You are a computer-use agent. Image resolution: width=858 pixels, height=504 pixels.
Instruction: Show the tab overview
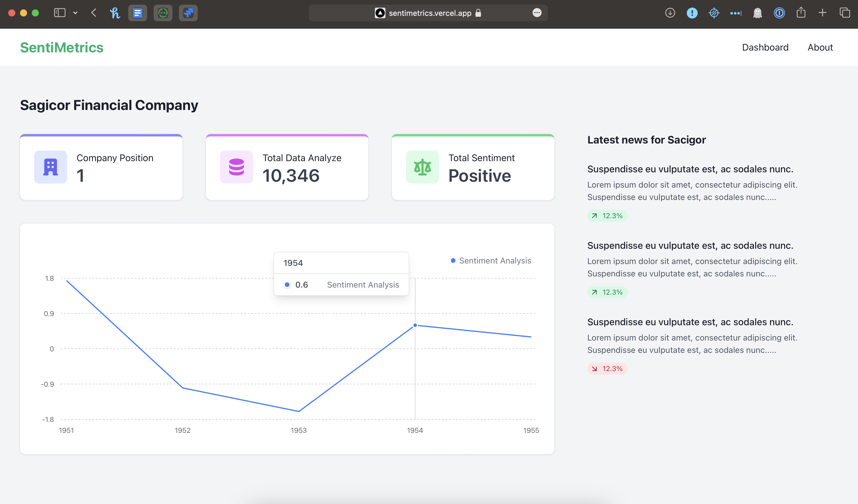click(844, 13)
